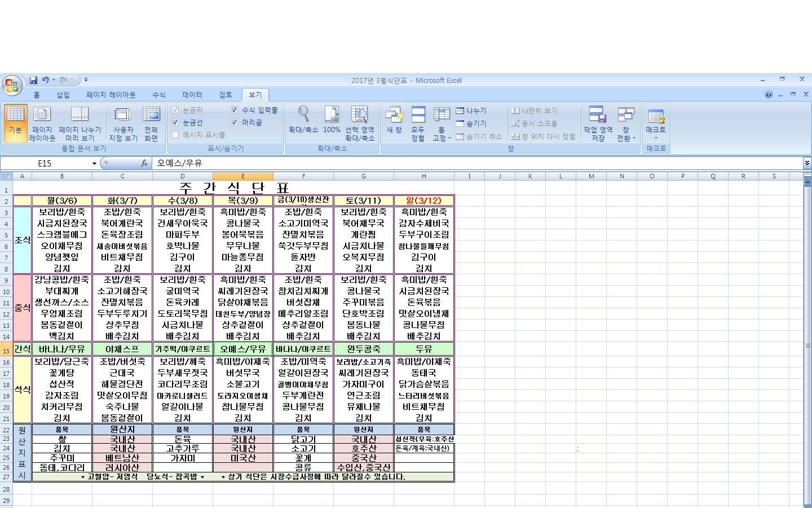Switch to the Data (데이터) tab
This screenshot has height=508, width=812.
(192, 95)
